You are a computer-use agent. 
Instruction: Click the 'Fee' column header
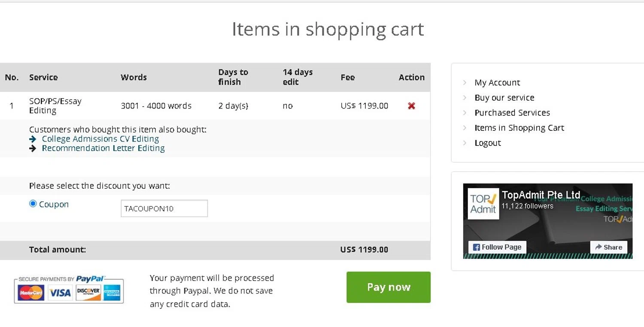348,77
